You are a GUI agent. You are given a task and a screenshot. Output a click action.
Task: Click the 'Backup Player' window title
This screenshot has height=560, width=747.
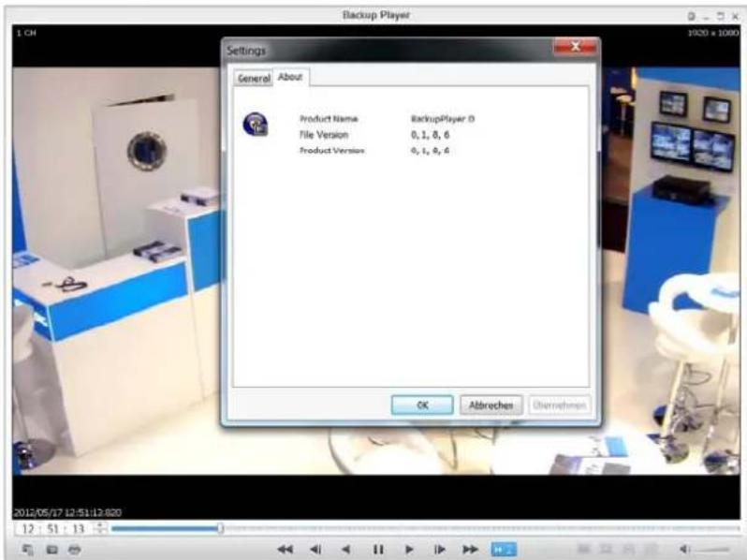(x=376, y=15)
